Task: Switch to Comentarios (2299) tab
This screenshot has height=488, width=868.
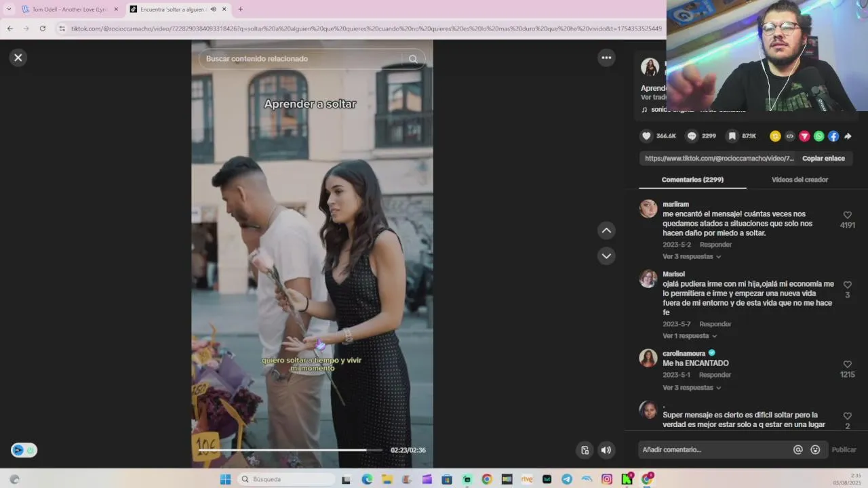Action: click(x=692, y=180)
